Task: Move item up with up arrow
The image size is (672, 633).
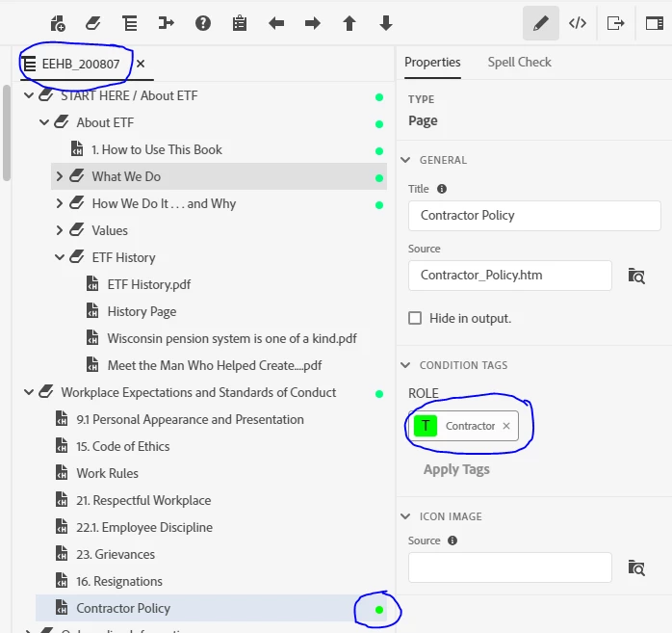Action: (x=349, y=23)
